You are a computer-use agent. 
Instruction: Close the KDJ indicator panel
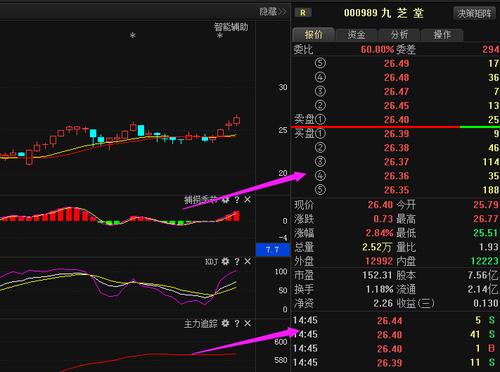click(247, 262)
